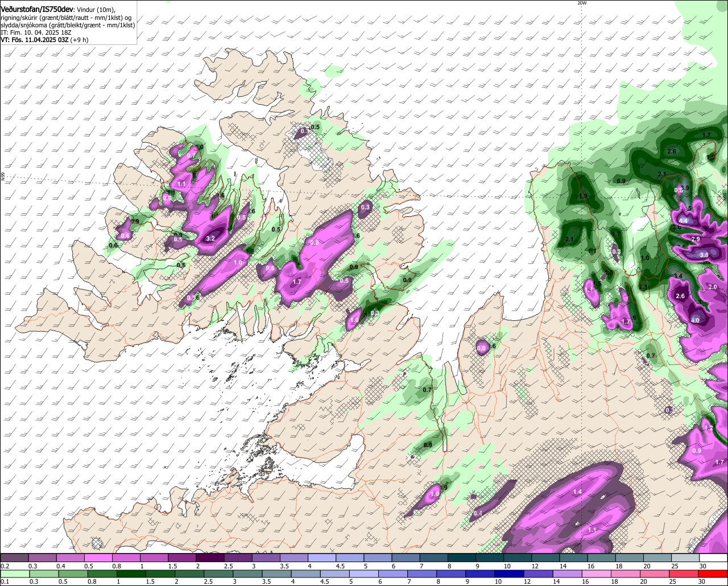Click the '3.8' precipitation value on the map

704,255
